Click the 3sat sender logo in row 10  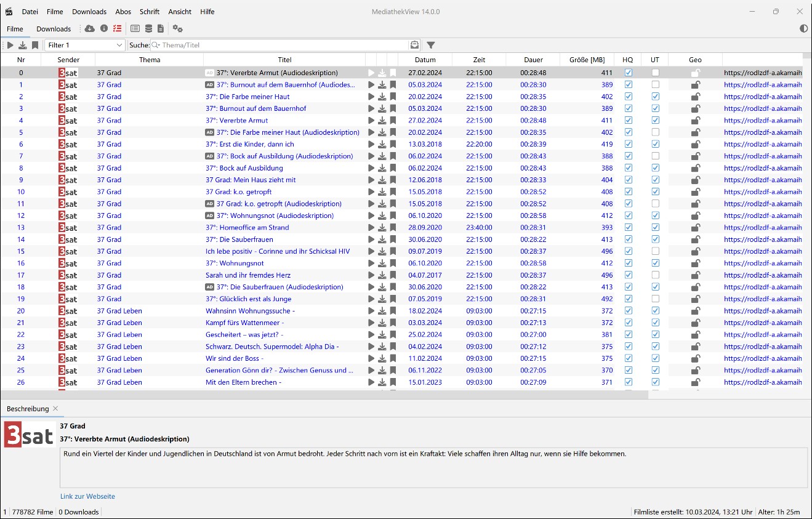point(68,191)
